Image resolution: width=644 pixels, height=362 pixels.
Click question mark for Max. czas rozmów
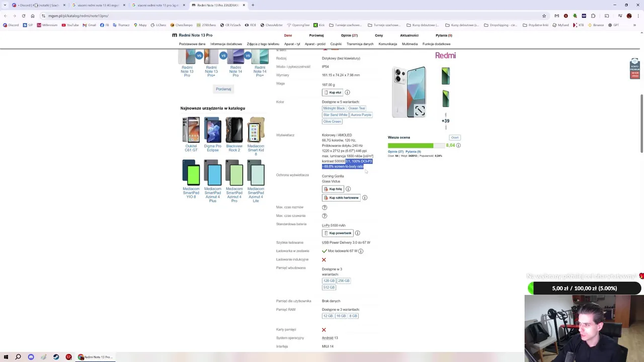pyautogui.click(x=325, y=207)
